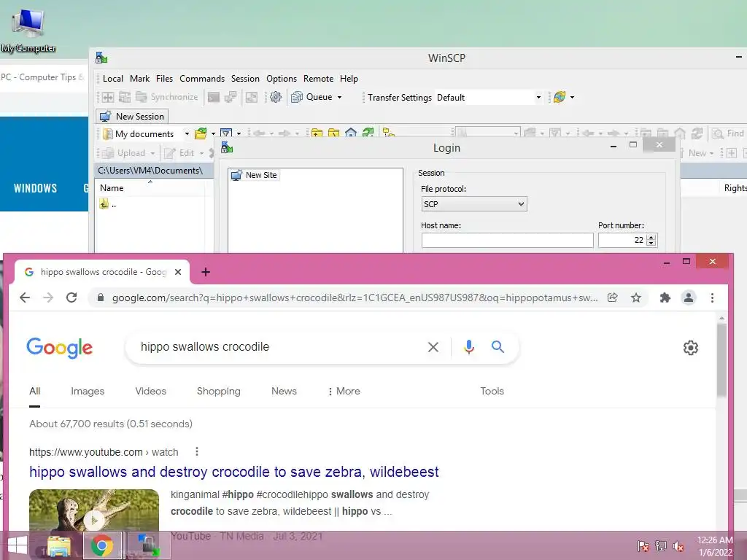Open the Help menu in WinSCP

pos(349,79)
